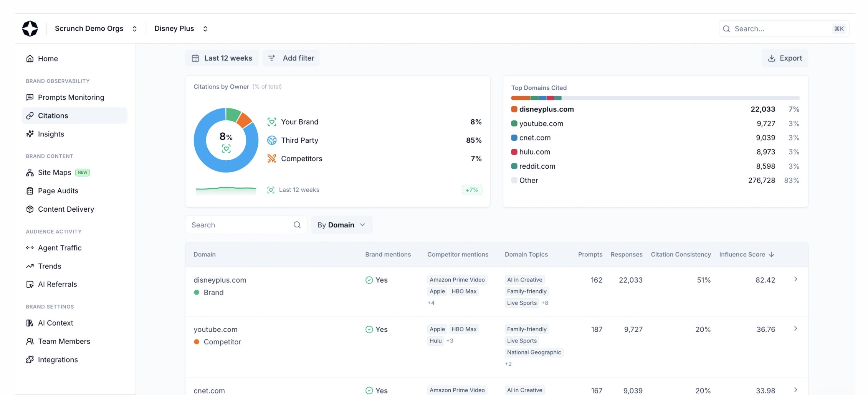Screen dimensions: 868x395
Task: Select Citations in the sidebar
Action: tap(74, 116)
